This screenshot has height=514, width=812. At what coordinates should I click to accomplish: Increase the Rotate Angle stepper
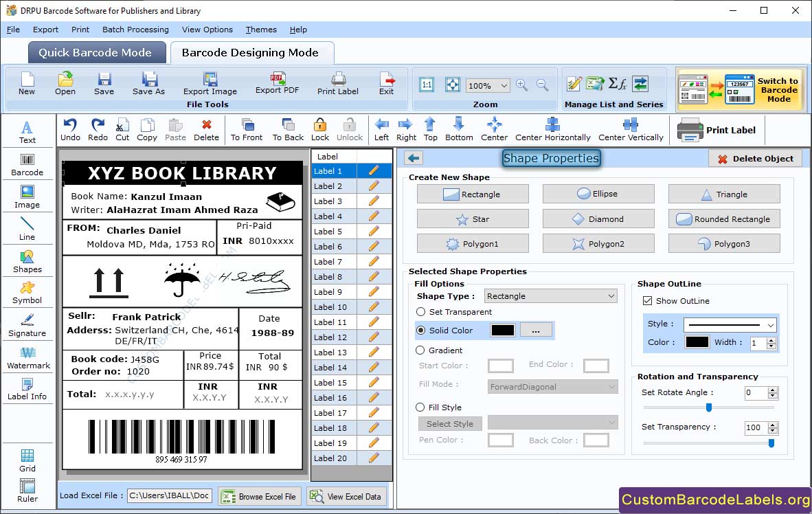[x=773, y=390]
